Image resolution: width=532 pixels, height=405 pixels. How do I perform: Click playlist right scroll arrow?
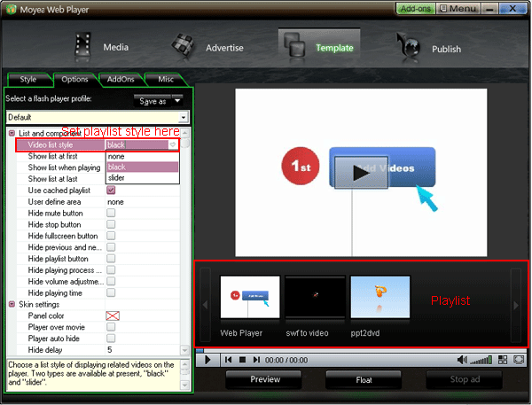[x=516, y=305]
